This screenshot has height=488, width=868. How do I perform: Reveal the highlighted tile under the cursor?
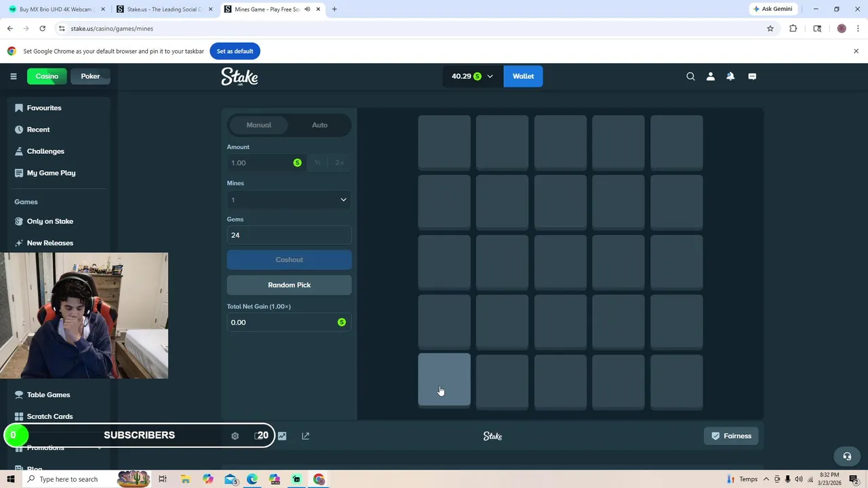coord(444,380)
